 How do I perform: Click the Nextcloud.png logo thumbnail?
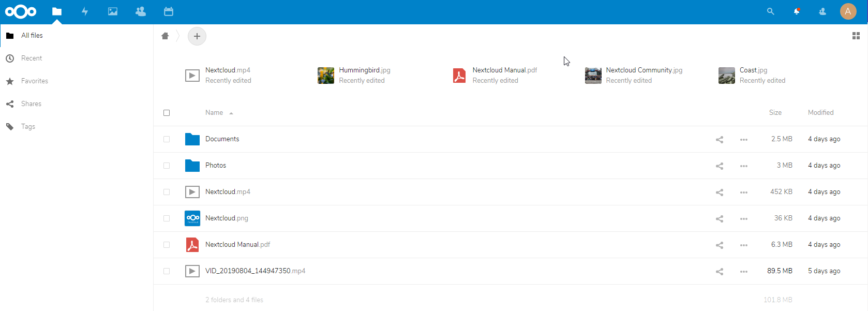192,218
